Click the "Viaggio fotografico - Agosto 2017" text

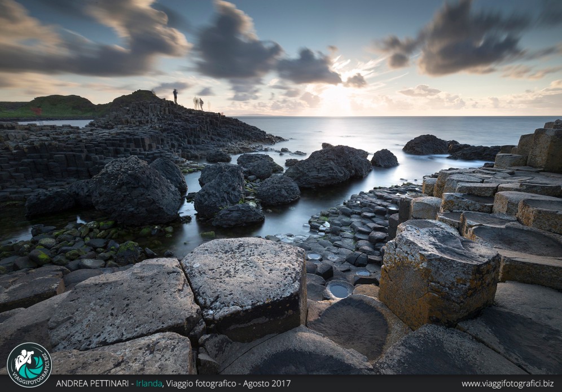(229, 384)
